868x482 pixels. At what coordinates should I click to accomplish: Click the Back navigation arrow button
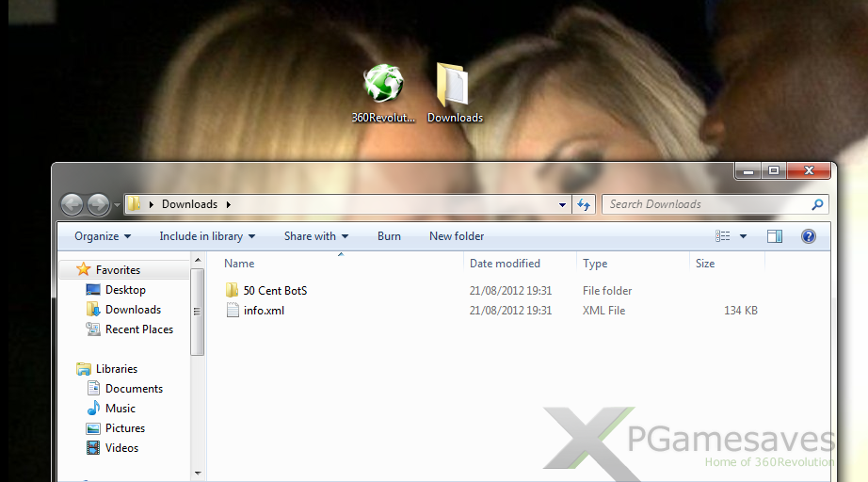click(72, 204)
